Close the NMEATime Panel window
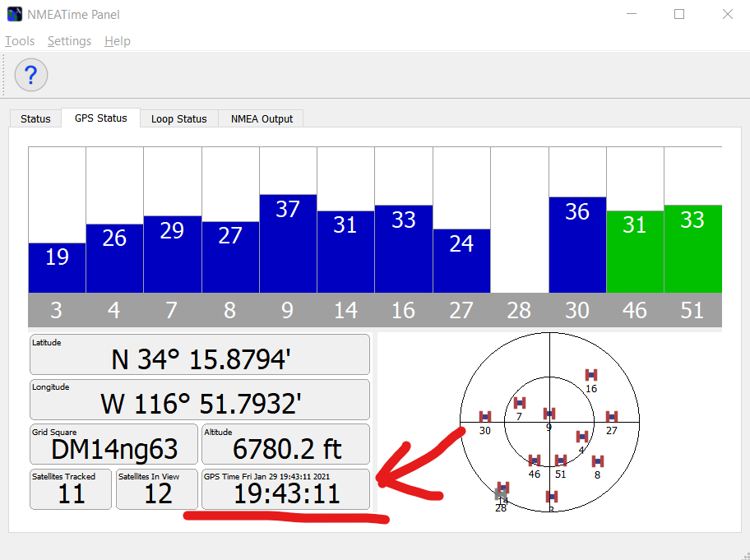Image resolution: width=750 pixels, height=560 pixels. (728, 14)
